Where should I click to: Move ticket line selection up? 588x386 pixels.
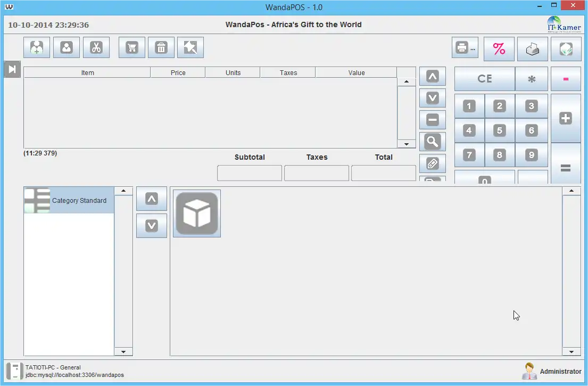433,77
